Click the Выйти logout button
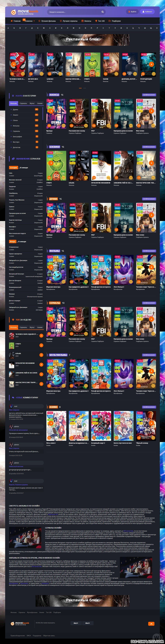 [x=132, y=12]
